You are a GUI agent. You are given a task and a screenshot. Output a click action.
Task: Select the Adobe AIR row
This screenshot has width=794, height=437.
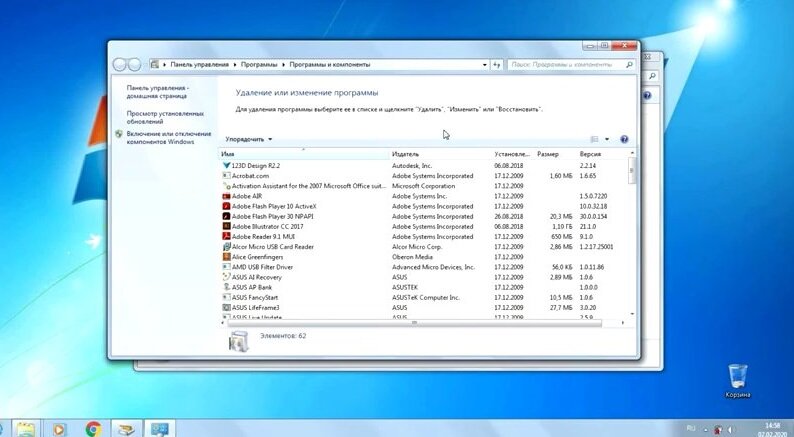pos(423,196)
